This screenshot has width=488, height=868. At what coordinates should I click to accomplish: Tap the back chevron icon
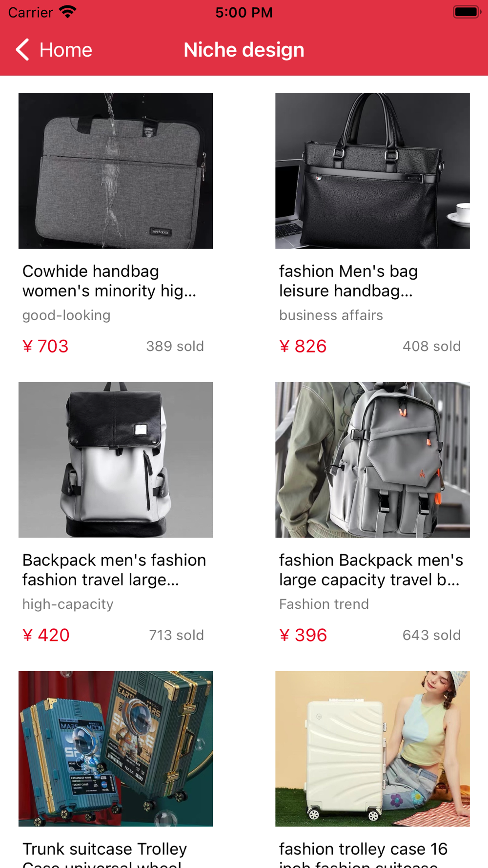pyautogui.click(x=22, y=50)
